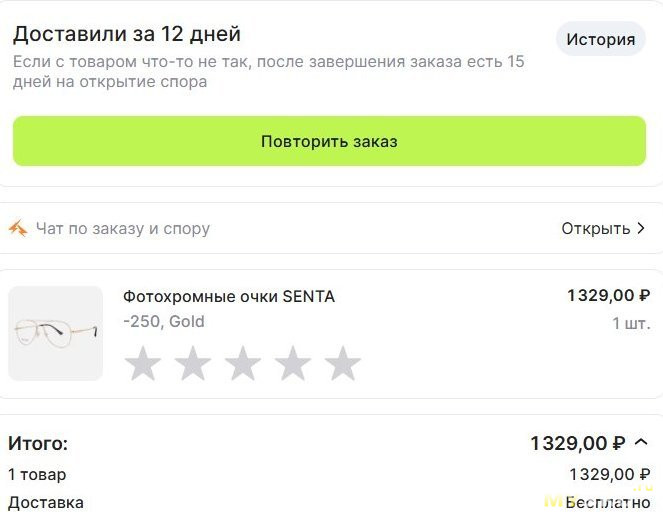663x517 pixels.
Task: Rate product with the fifth star
Action: pos(342,364)
